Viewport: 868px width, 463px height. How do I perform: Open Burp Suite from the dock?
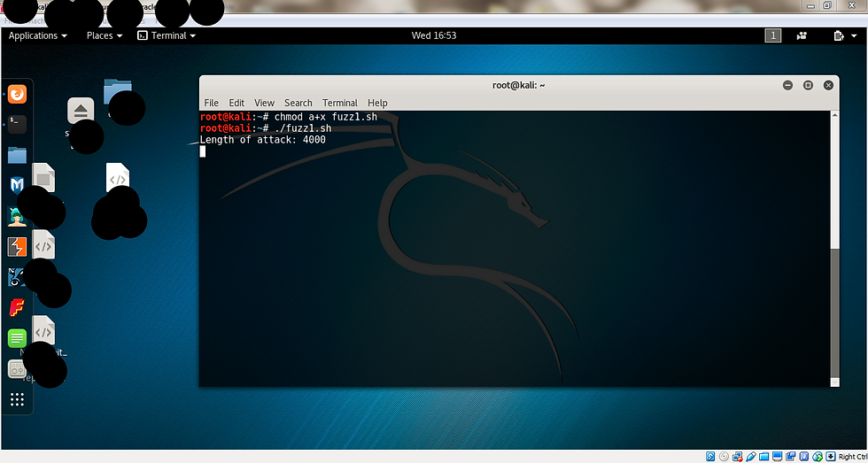[x=17, y=247]
